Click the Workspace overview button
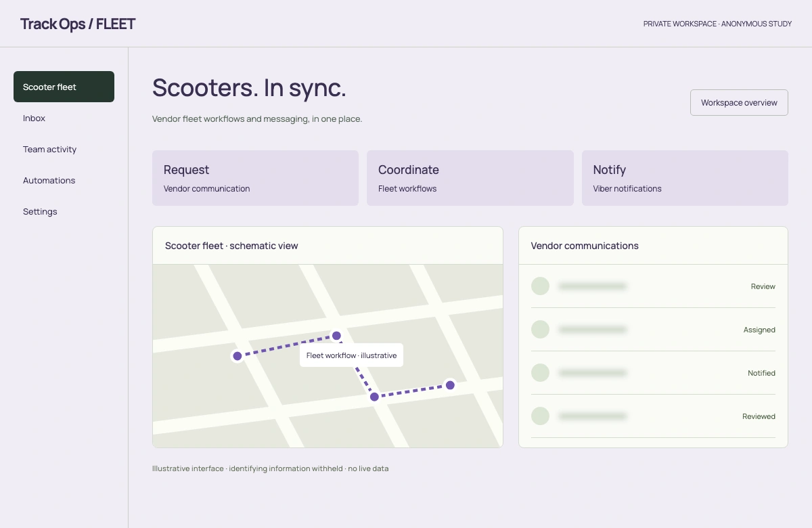Screen dimensions: 812x528 739,103
